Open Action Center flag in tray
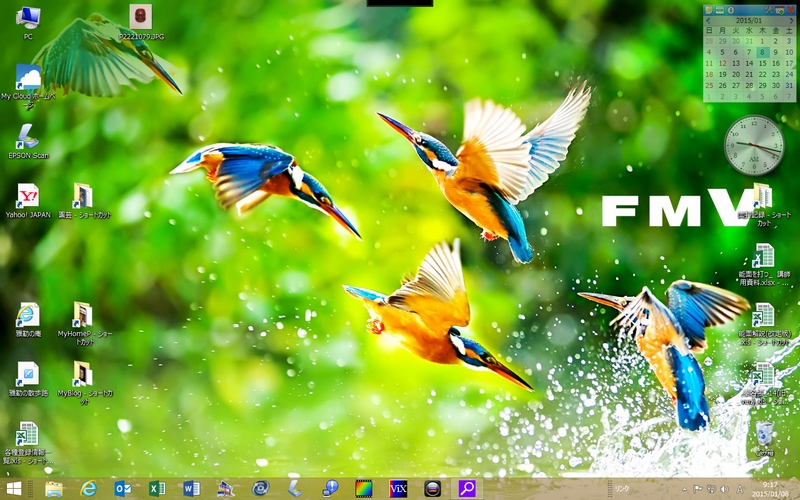Image resolution: width=800 pixels, height=500 pixels. [x=697, y=489]
